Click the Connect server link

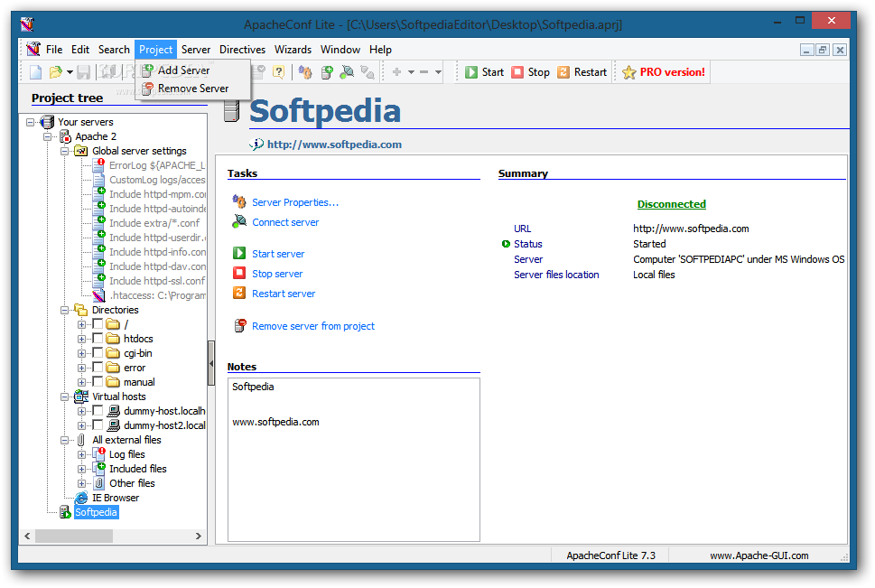point(285,222)
